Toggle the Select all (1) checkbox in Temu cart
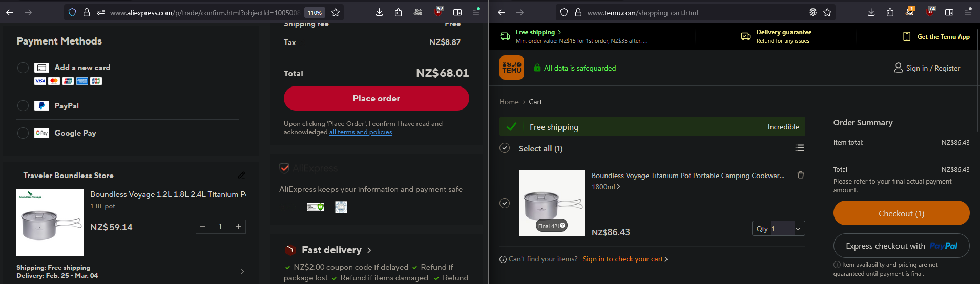The height and width of the screenshot is (284, 980). [505, 148]
